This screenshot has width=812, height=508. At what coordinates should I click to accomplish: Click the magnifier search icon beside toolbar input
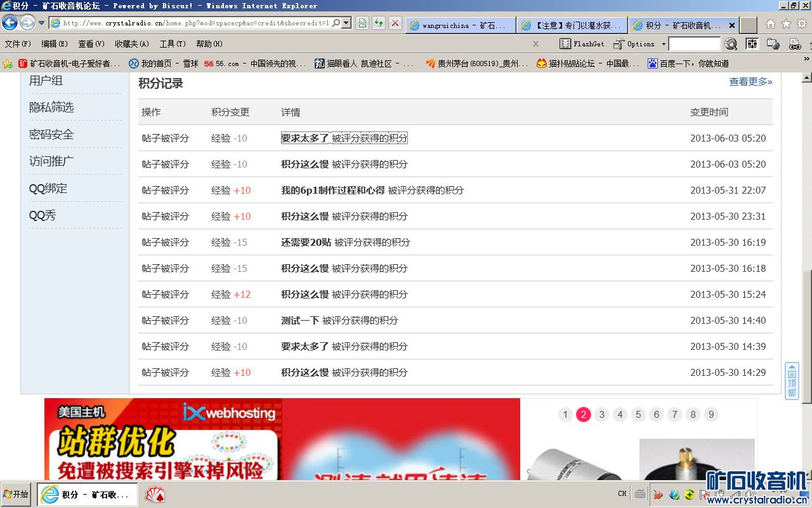click(x=731, y=44)
